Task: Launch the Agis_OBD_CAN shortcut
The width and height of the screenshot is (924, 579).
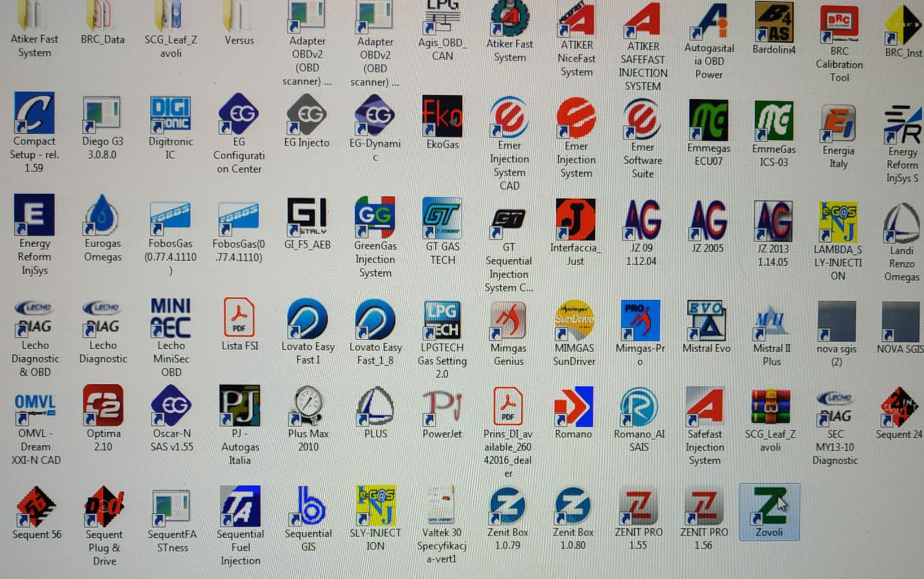Action: click(x=442, y=30)
